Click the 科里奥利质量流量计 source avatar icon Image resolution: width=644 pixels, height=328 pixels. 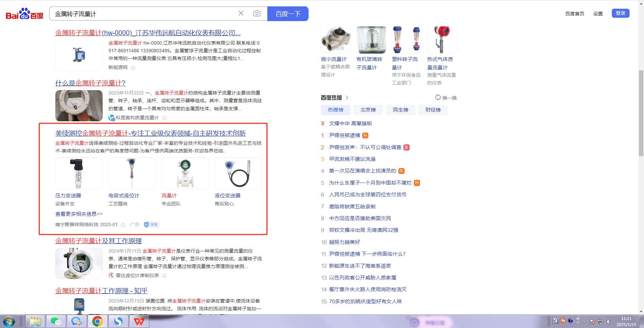pyautogui.click(x=111, y=118)
